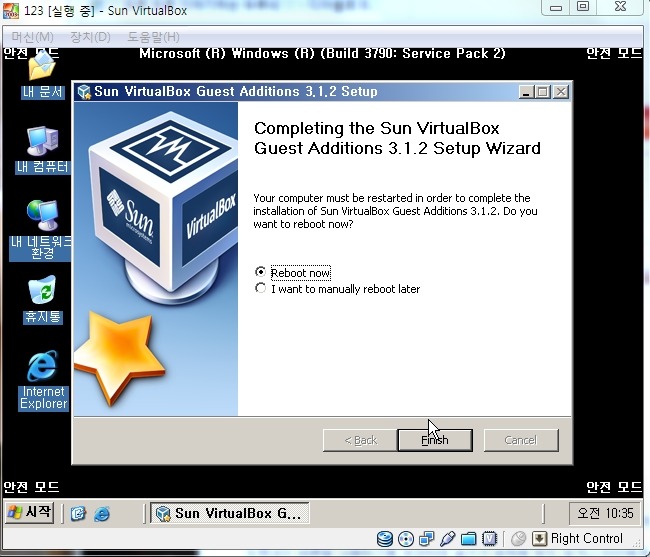Activate Sun VirtualBox G... taskbar button
This screenshot has width=650, height=557.
(x=230, y=513)
